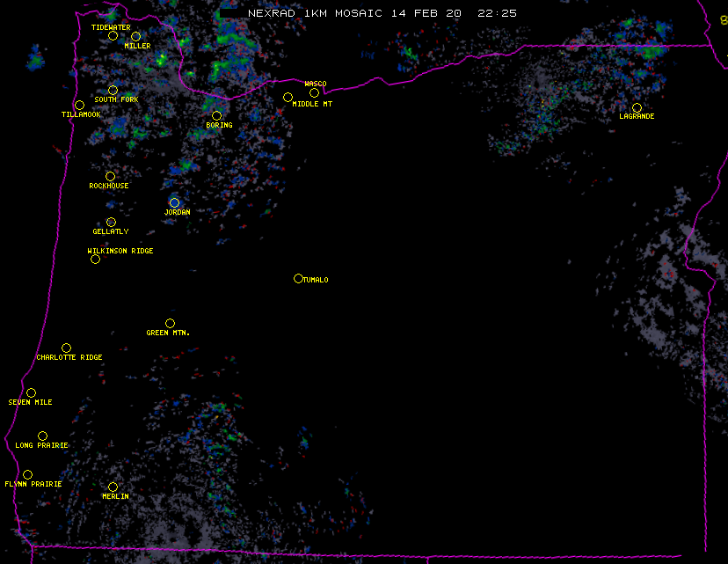Click the Gellatly station marker
Image resolution: width=728 pixels, height=564 pixels.
tap(111, 222)
